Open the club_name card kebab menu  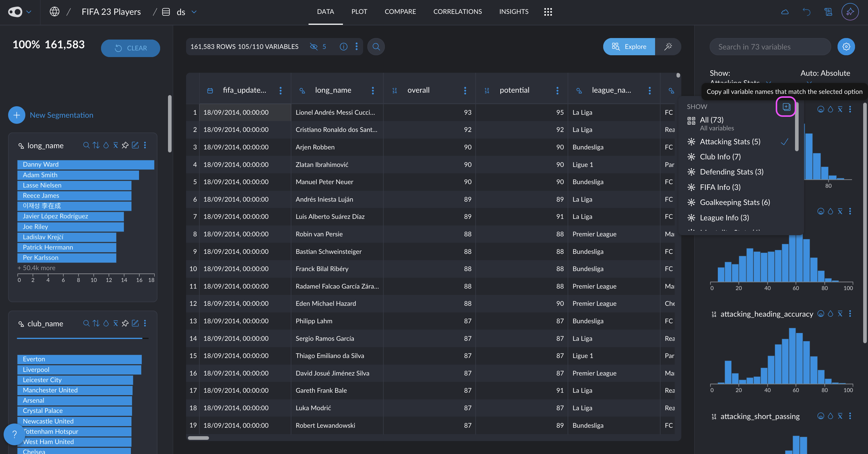pyautogui.click(x=145, y=324)
